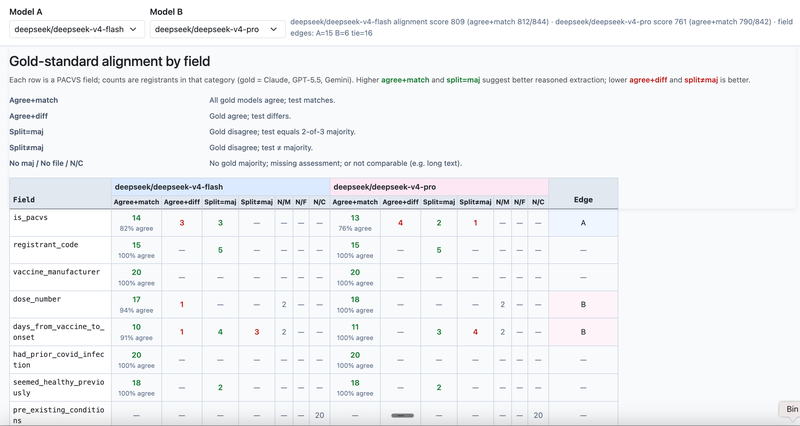Click the days_from_vaccine_to_onset field label
Viewport: 800px width, 426px height.
pos(58,332)
